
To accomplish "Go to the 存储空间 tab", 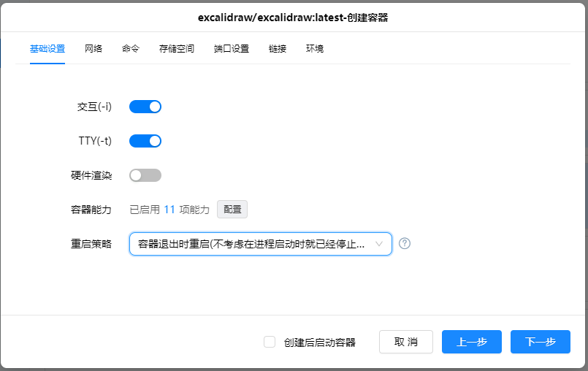I will 177,49.
